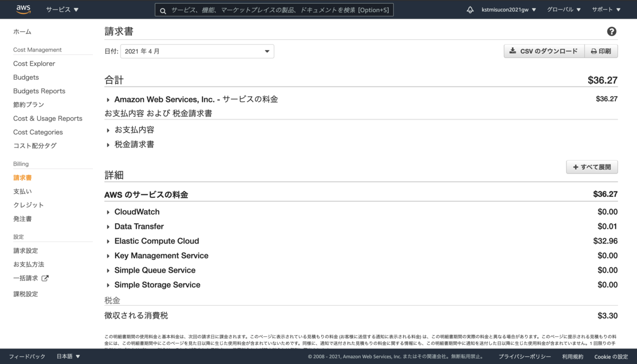
Task: Expand the Data Transfer charges row
Action: coord(108,227)
